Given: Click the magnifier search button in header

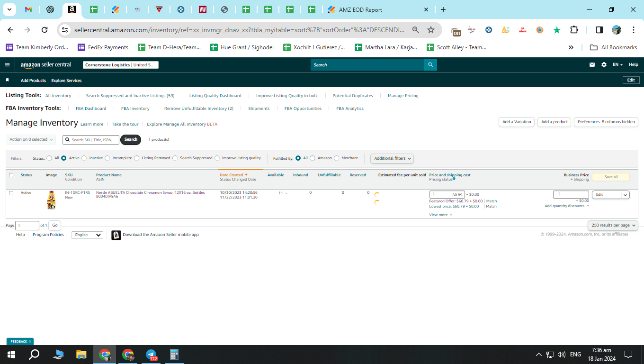Looking at the screenshot, I should click(430, 65).
